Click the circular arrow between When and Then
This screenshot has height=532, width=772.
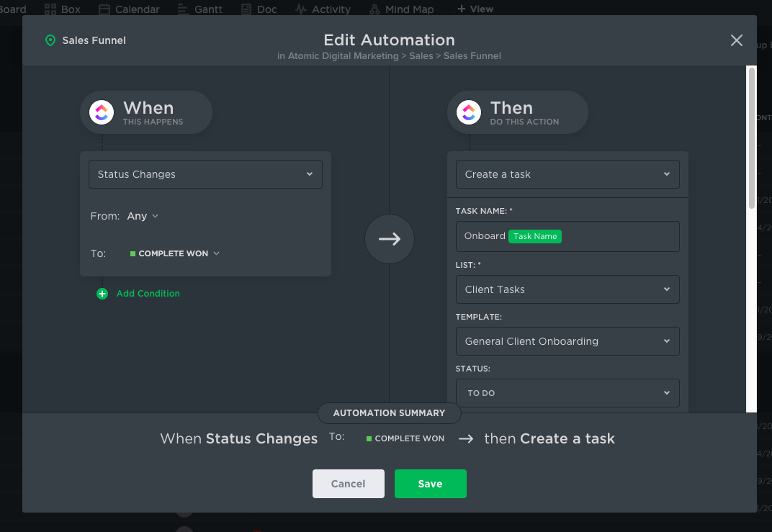click(x=390, y=239)
